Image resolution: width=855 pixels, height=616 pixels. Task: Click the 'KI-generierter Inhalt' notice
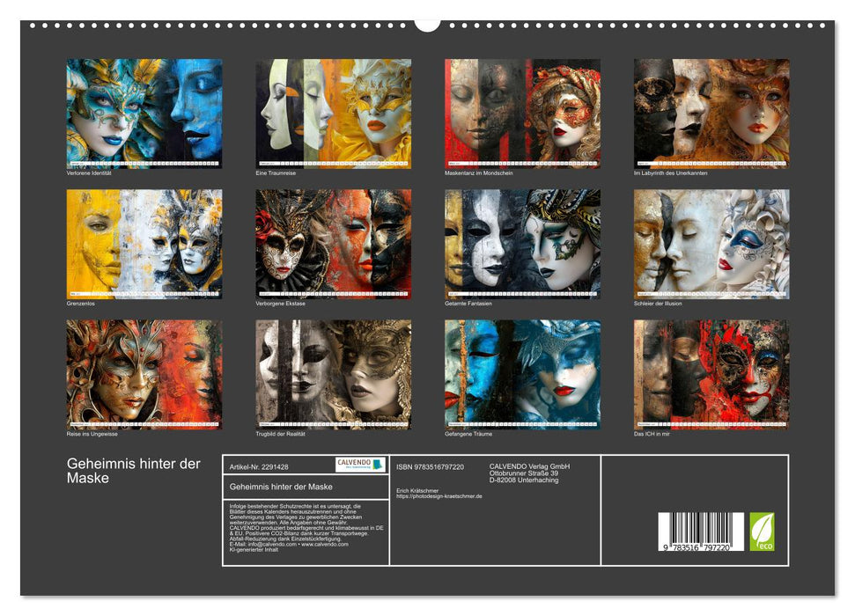click(254, 549)
